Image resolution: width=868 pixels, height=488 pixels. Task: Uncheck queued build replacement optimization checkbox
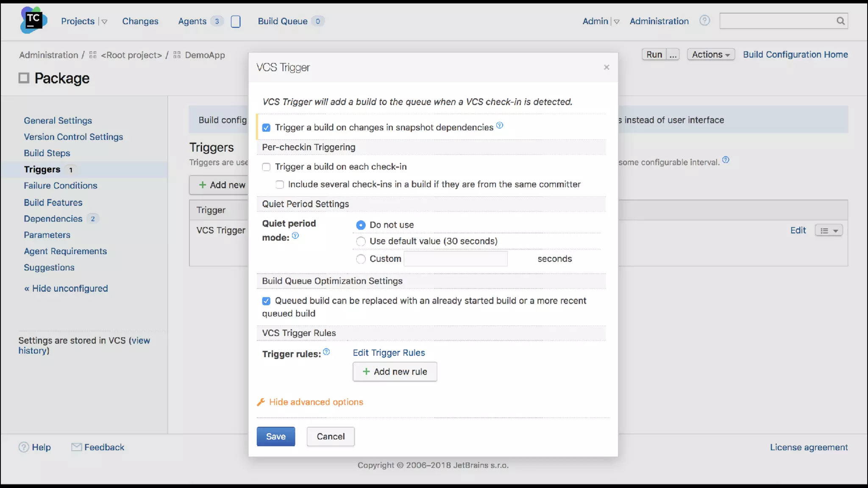[266, 301]
